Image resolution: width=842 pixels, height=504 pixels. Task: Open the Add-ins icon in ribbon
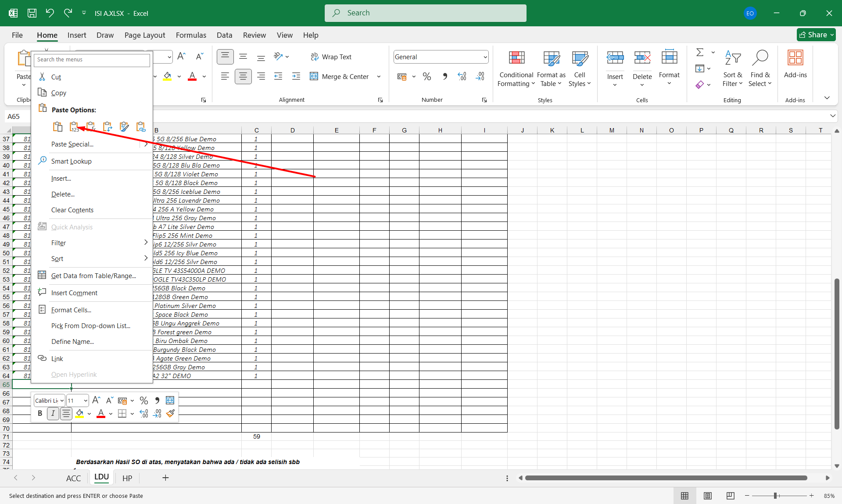tap(795, 58)
